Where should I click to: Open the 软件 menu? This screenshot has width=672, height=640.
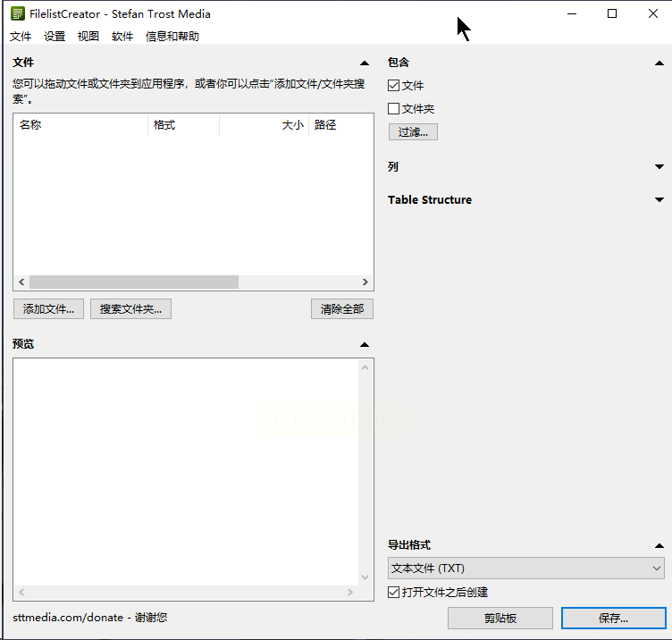(122, 37)
